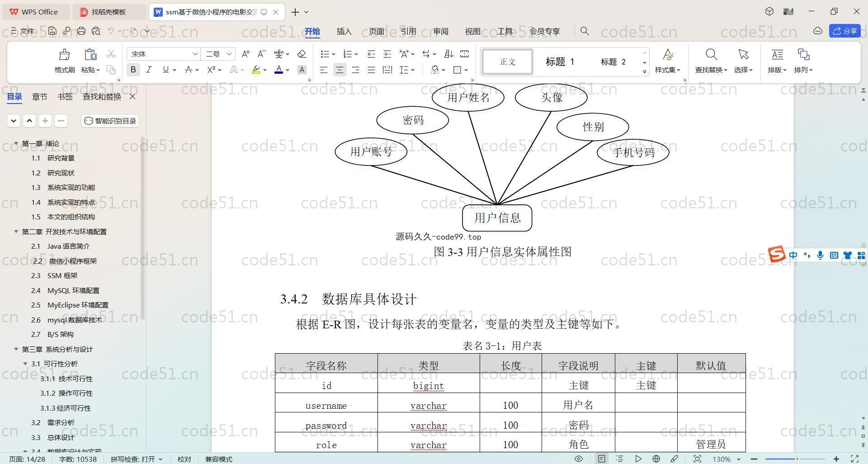Toggle bold formatting
Screen dimensions: 868x464
coord(133,70)
